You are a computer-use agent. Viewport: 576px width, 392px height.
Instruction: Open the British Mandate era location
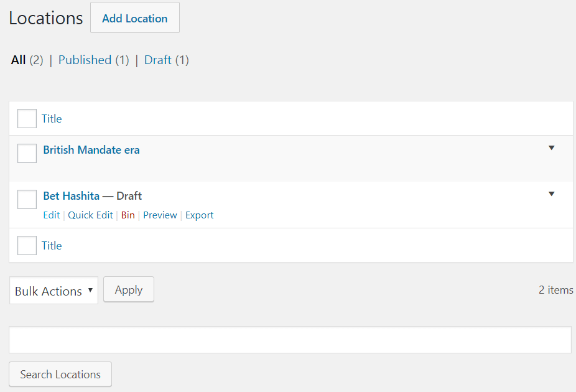(x=91, y=150)
